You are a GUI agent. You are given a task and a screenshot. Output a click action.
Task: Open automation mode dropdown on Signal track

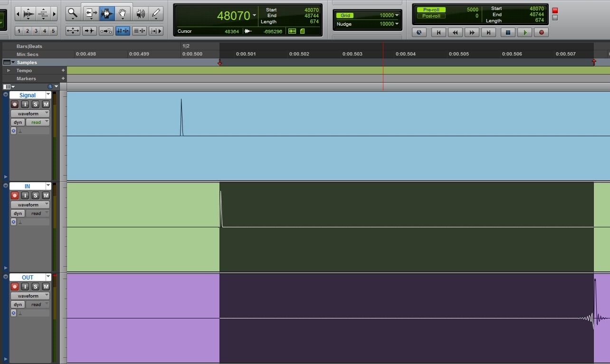pyautogui.click(x=38, y=122)
